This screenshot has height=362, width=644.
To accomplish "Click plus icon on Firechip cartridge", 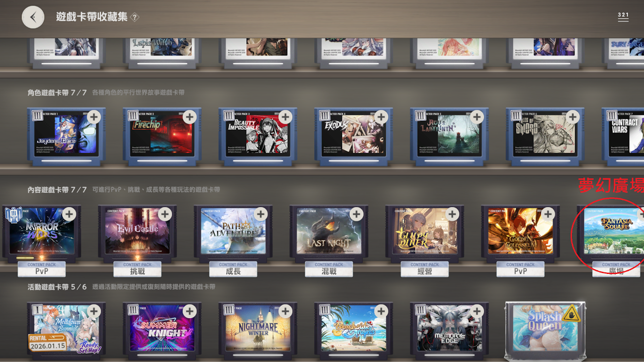I will [x=189, y=117].
